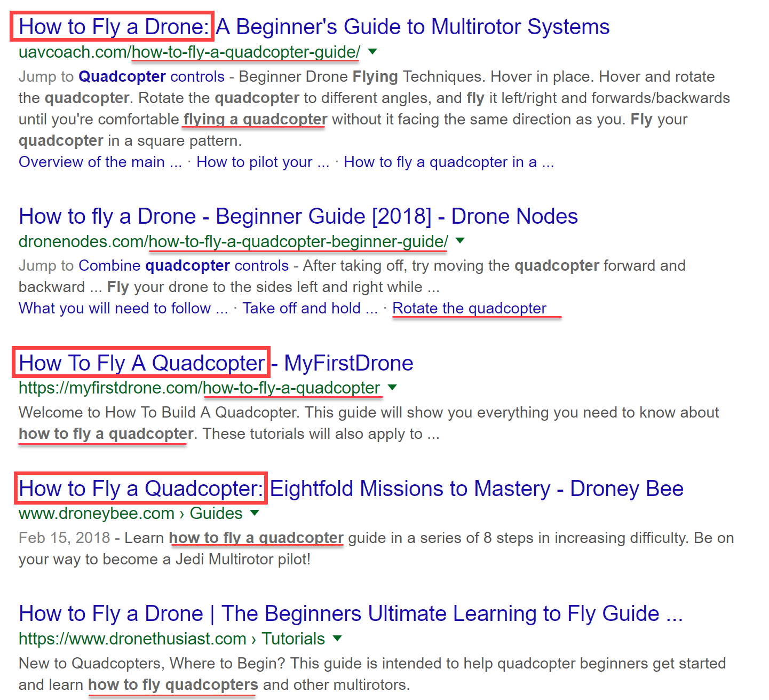Expand the myfirstdrone.com result options arrow
This screenshot has width=769, height=700.
[x=392, y=388]
